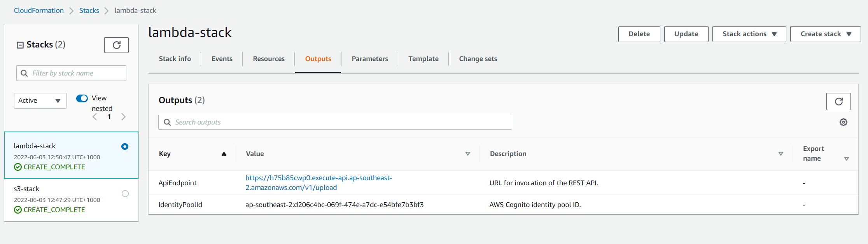
Task: Select the lambda-stack radio button
Action: pyautogui.click(x=125, y=147)
